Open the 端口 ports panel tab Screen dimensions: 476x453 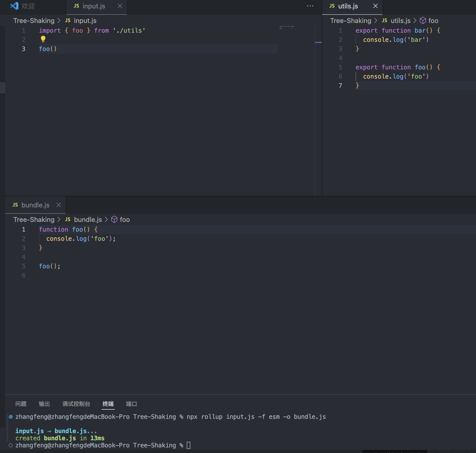pyautogui.click(x=132, y=404)
